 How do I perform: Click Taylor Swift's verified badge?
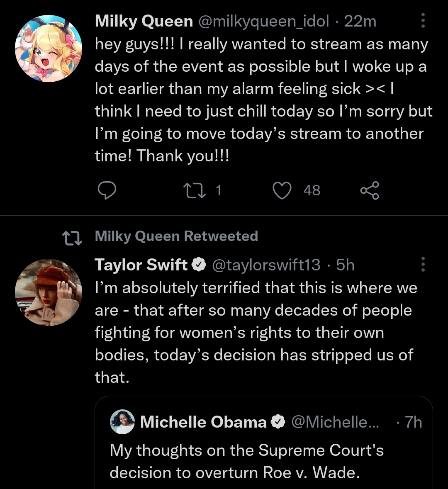pyautogui.click(x=199, y=265)
